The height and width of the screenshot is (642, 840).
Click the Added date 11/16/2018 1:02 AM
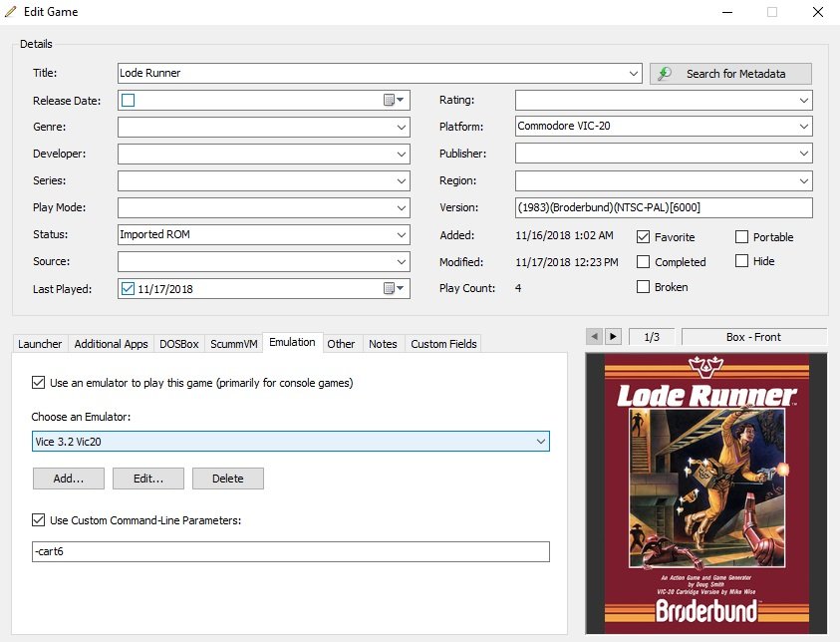pos(564,235)
